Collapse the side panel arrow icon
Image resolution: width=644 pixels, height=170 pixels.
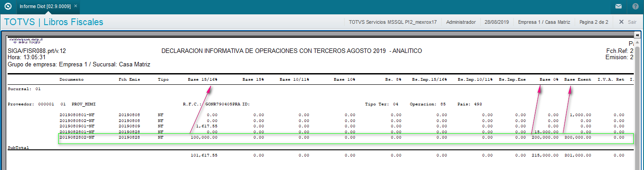[637, 35]
